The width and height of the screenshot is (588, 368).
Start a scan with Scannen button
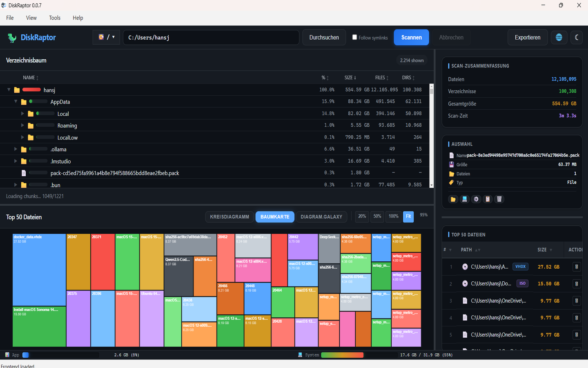(412, 37)
